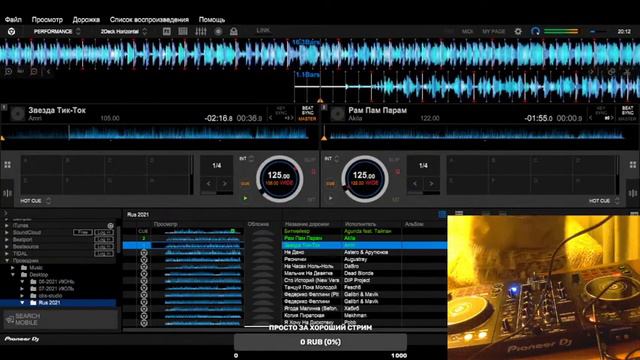
Task: Expand the Music folder in tree
Action: (x=13, y=268)
